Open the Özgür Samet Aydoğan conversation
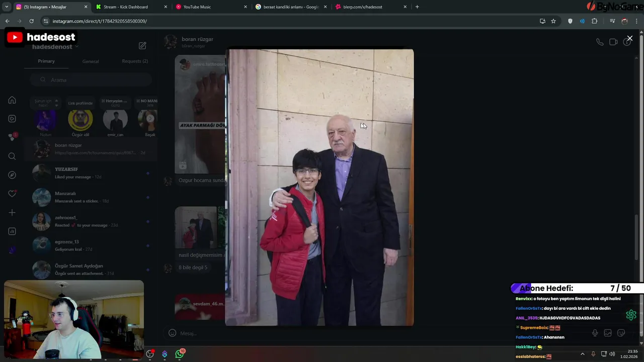This screenshot has height=362, width=644. click(x=91, y=269)
